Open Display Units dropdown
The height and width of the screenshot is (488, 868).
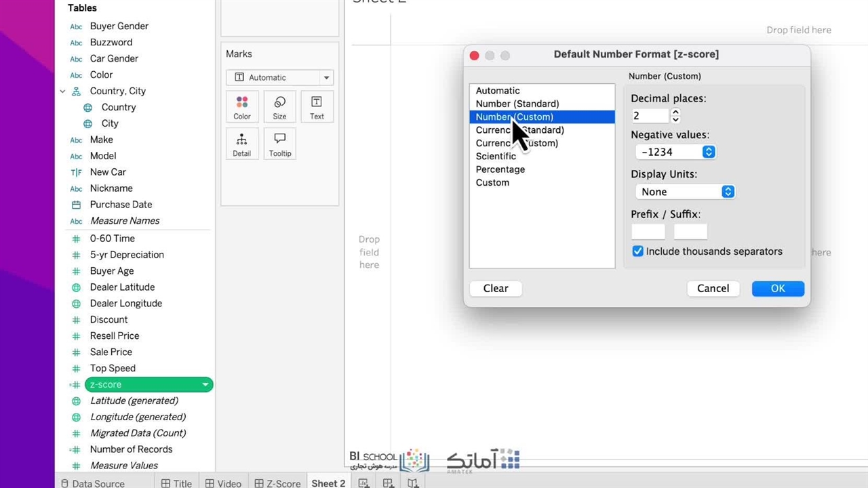[728, 192]
